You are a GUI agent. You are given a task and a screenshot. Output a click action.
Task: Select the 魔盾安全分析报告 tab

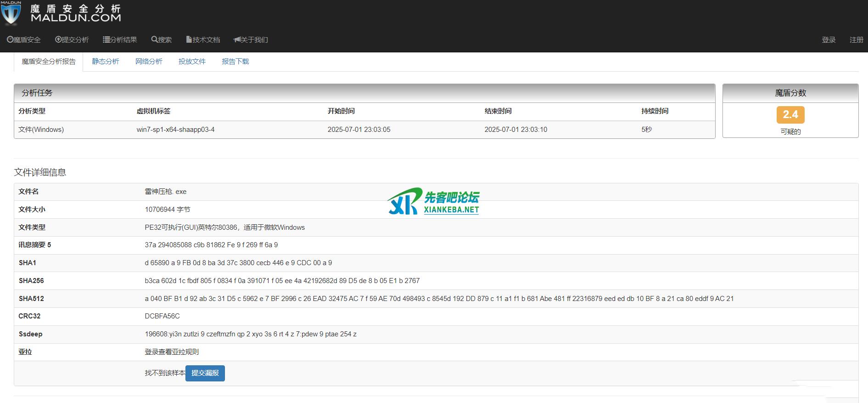coord(49,62)
